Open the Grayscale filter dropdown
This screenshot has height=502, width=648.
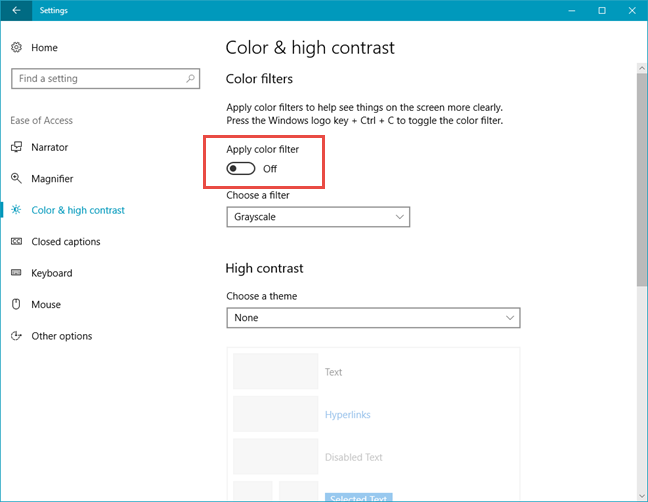pos(318,217)
